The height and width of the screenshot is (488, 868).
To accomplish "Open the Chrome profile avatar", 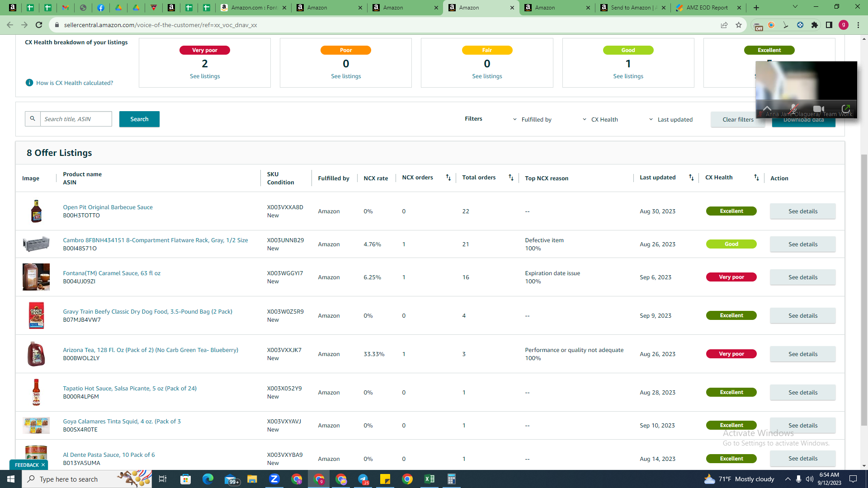I will pyautogui.click(x=844, y=25).
